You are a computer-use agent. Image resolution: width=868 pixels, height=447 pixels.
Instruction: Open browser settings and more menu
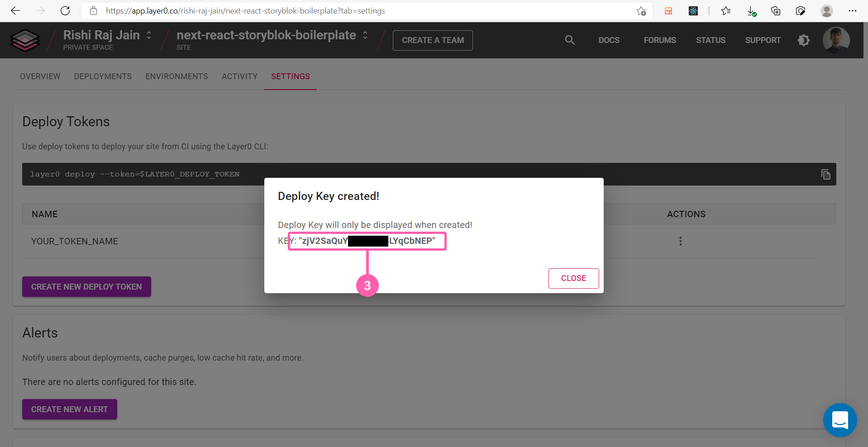point(853,11)
